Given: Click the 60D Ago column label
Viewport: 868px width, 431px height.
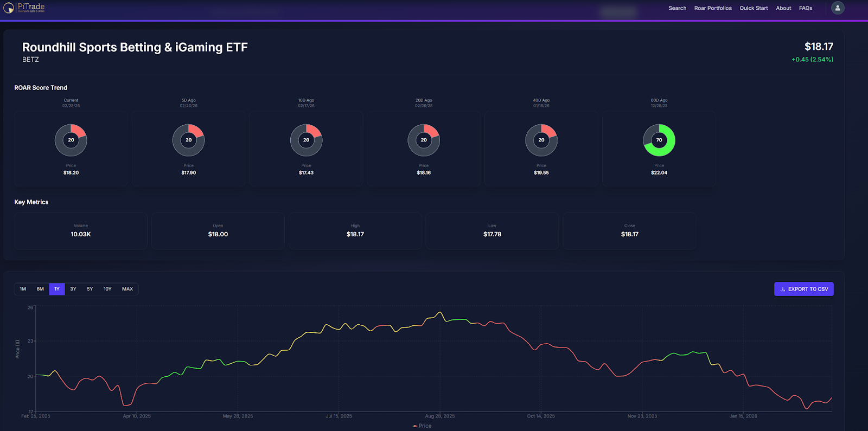Looking at the screenshot, I should 659,100.
